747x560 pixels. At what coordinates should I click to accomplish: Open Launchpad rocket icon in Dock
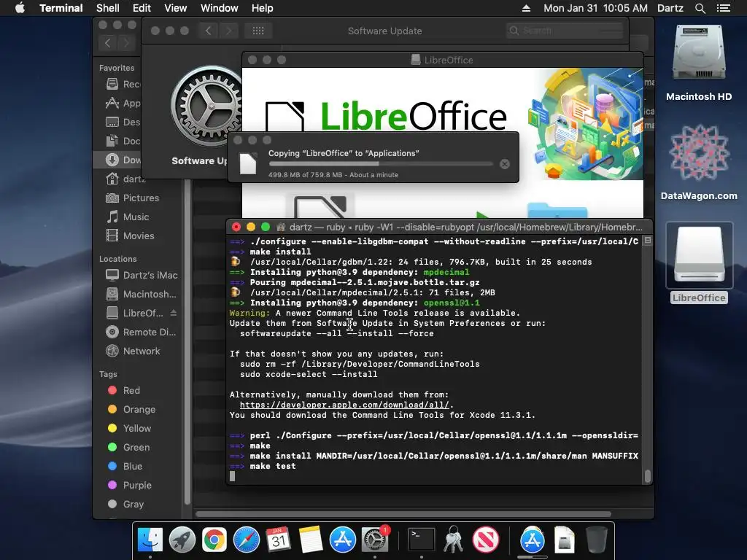click(x=182, y=540)
